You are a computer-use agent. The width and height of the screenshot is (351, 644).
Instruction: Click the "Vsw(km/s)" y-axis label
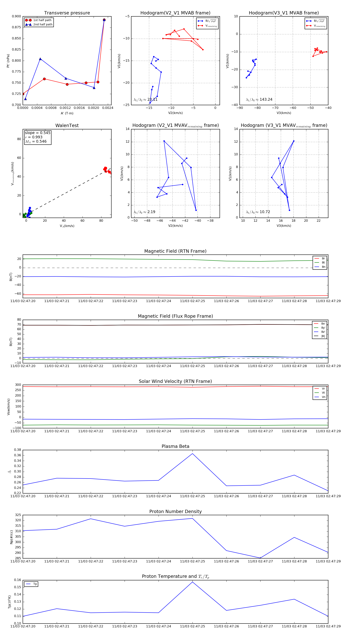[x=9, y=407]
